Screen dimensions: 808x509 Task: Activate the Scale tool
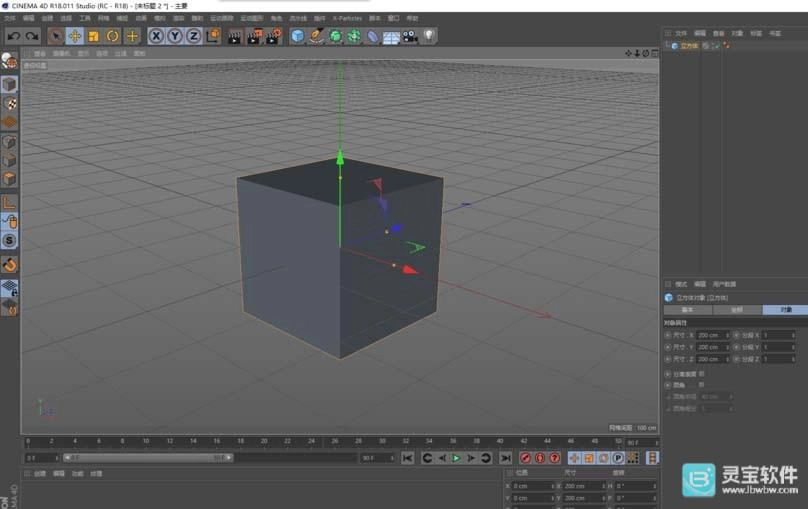point(93,36)
